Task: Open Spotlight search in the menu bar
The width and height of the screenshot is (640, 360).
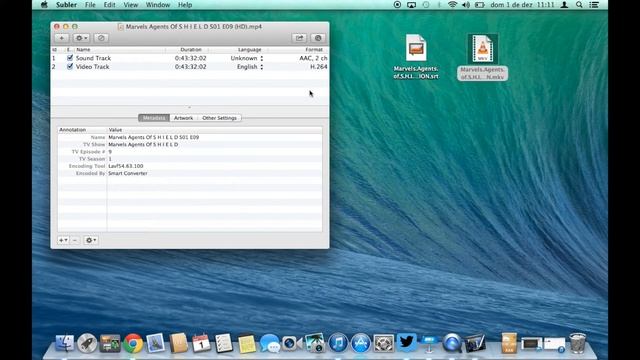Action: point(579,5)
